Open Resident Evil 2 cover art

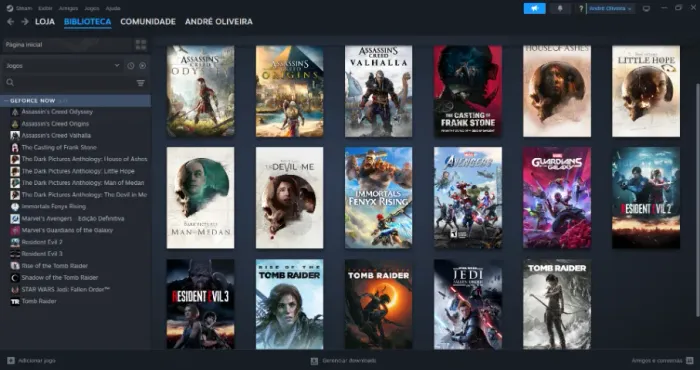coord(646,198)
